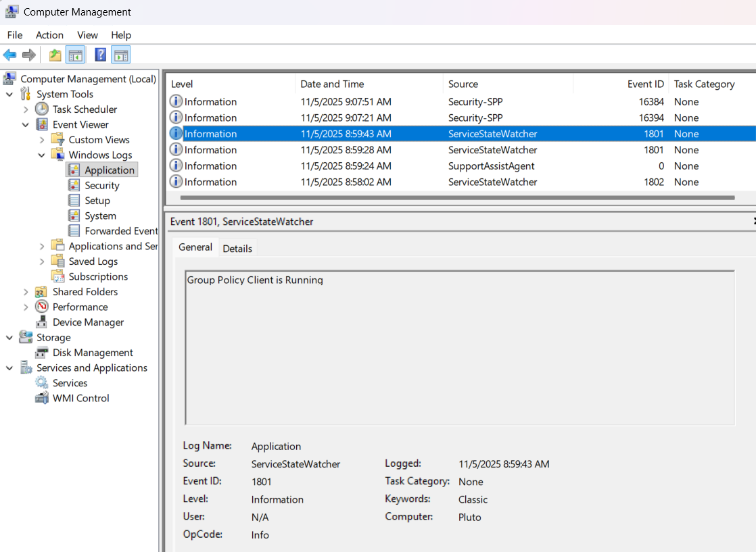Open the Help menu
The image size is (756, 552).
point(121,35)
